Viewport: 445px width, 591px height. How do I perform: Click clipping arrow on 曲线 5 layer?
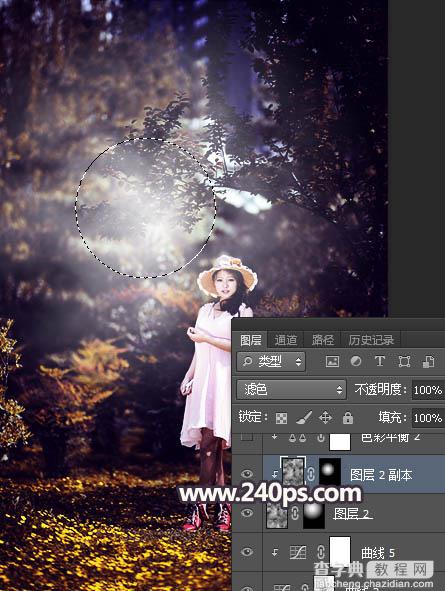click(275, 553)
